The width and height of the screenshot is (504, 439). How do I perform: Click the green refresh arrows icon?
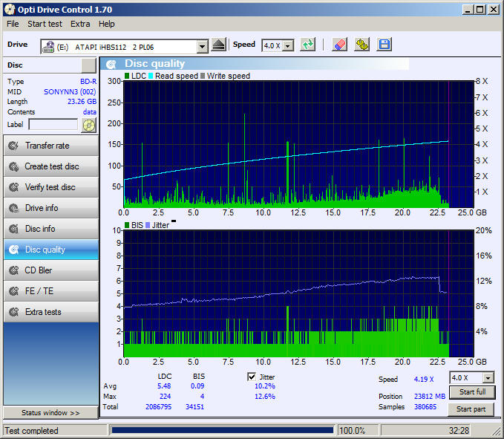(x=307, y=45)
